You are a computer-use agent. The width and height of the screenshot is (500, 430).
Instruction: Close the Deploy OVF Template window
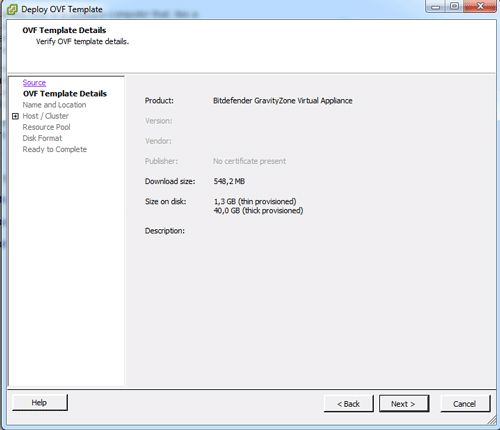click(480, 6)
